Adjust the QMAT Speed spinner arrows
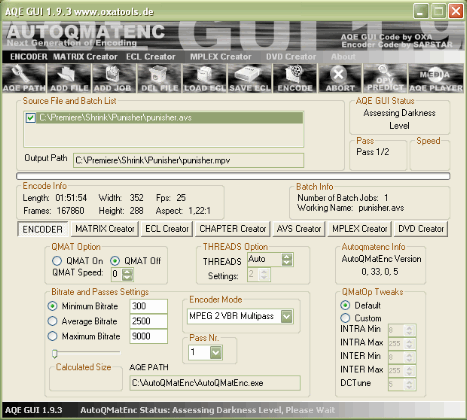Viewport: 467px width, 420px height. 127,274
